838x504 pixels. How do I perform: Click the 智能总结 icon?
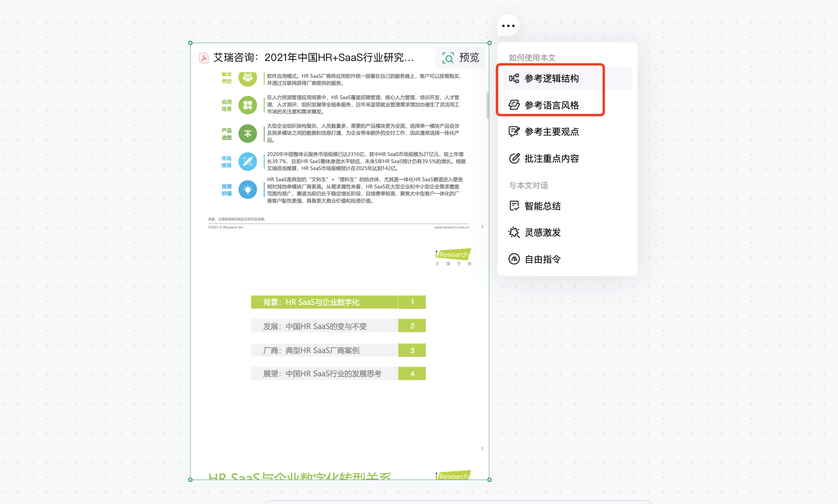point(513,206)
